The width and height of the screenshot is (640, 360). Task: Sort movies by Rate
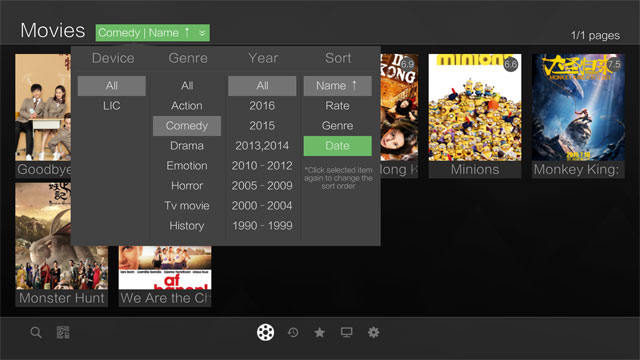[338, 106]
